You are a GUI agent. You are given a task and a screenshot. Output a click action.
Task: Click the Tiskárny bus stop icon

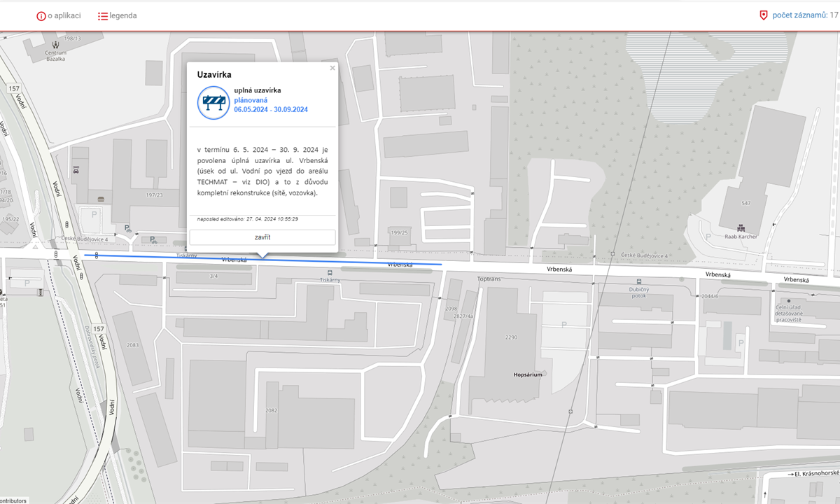click(330, 272)
